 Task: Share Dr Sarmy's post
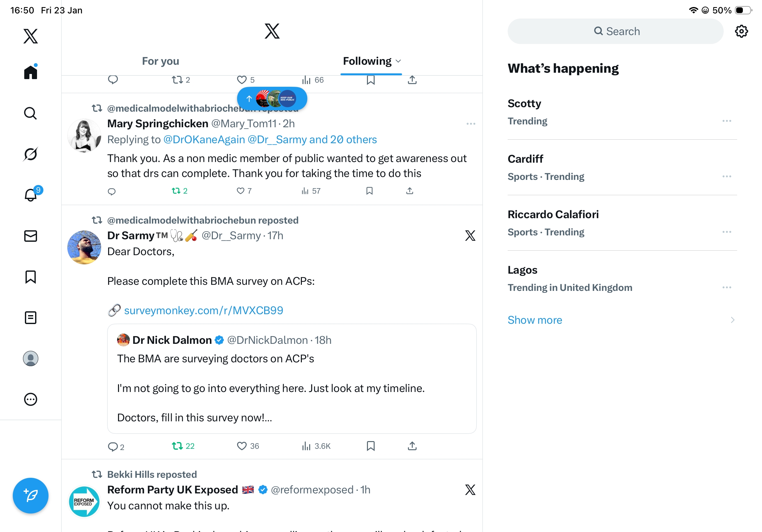pyautogui.click(x=412, y=446)
